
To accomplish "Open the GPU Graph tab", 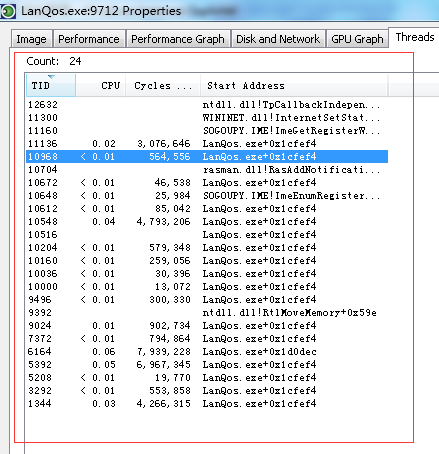I will coord(357,39).
